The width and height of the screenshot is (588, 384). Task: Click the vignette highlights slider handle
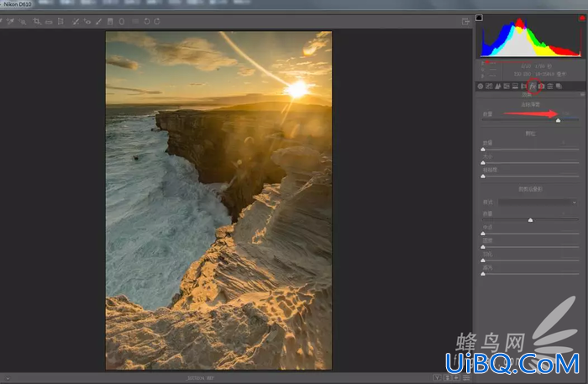[x=483, y=274]
